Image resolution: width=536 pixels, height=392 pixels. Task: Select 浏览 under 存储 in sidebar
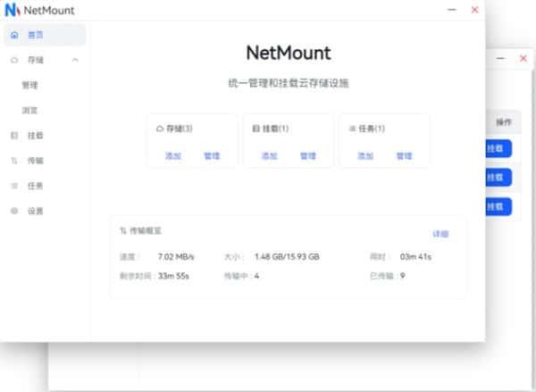(x=30, y=111)
